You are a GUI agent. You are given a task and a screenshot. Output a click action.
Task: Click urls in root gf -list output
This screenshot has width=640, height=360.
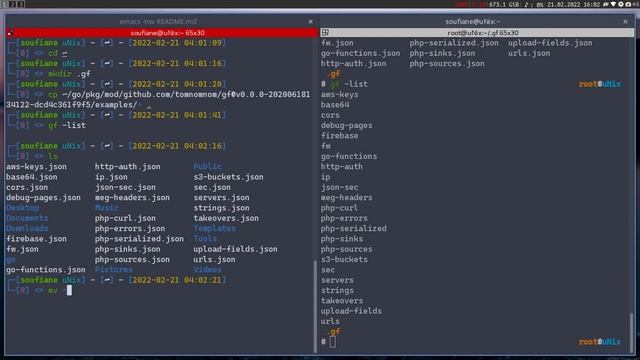[x=330, y=321]
